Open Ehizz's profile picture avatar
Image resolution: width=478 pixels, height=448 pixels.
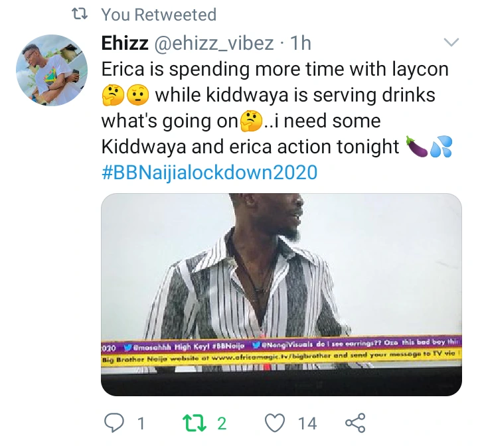pos(51,70)
